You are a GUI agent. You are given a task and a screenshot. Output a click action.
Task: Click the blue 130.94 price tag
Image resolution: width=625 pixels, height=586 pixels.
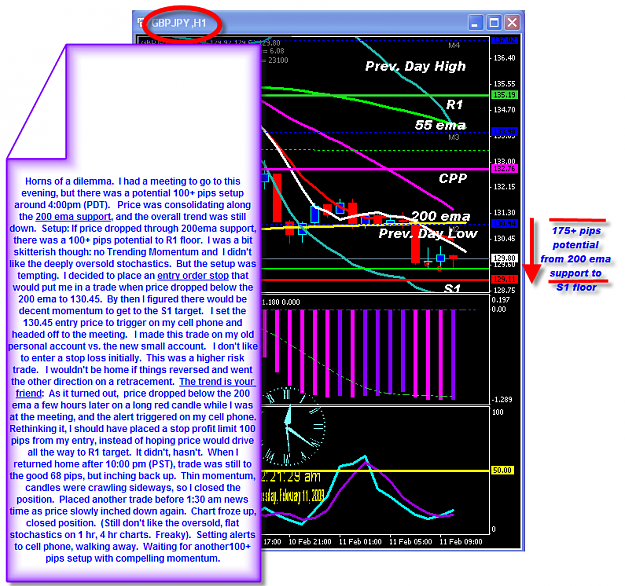click(505, 224)
